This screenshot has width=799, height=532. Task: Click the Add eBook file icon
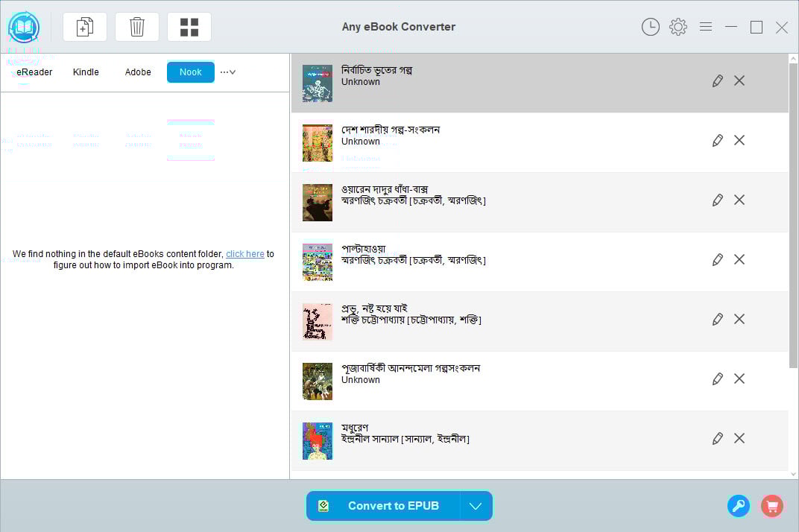tap(84, 27)
